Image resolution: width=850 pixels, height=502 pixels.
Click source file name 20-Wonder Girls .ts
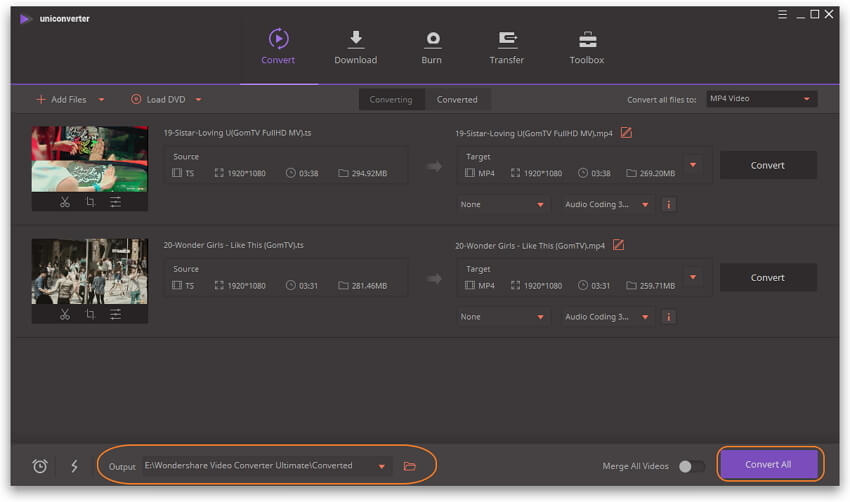tap(234, 245)
